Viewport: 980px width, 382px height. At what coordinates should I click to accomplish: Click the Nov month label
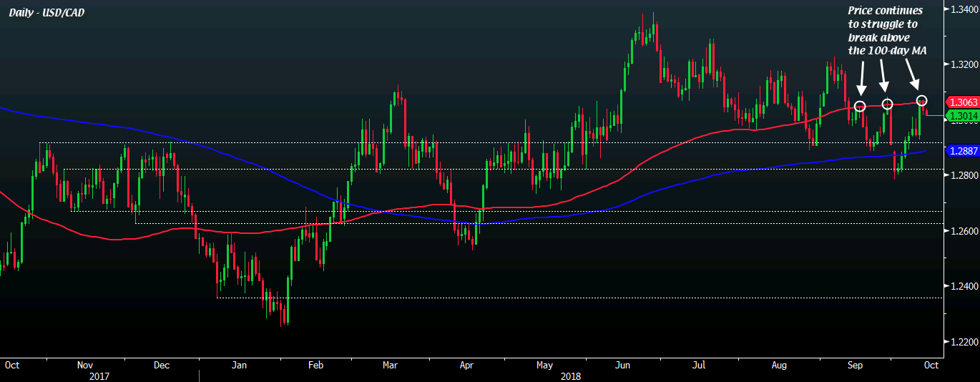[84, 365]
